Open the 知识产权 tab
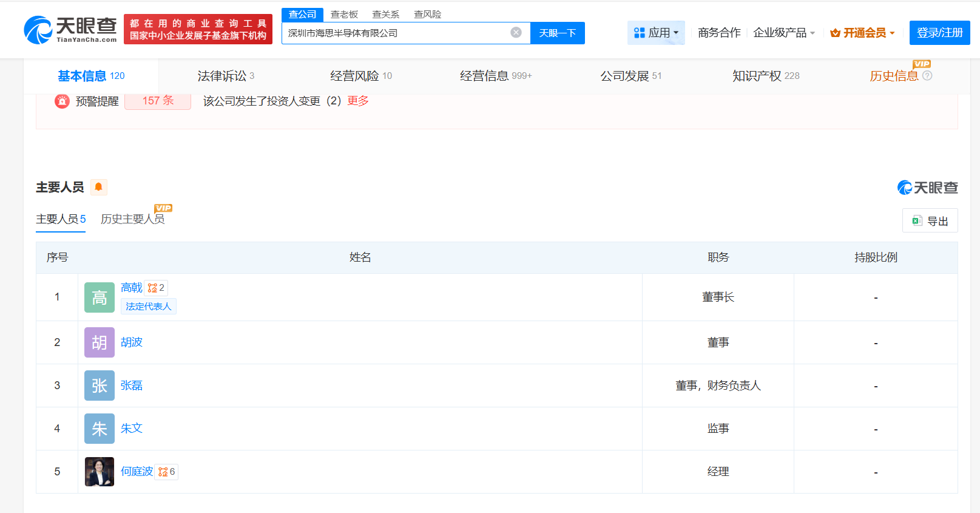Viewport: 980px width, 513px height. [x=766, y=76]
